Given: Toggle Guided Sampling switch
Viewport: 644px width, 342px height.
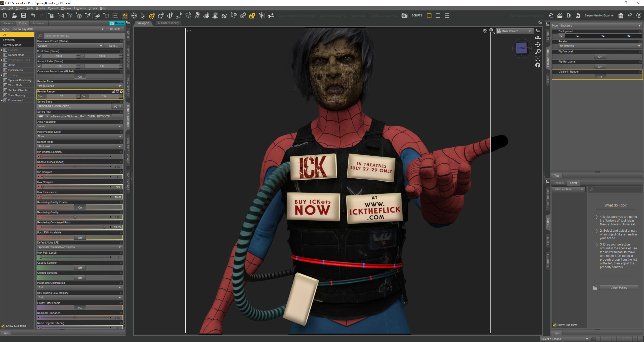Looking at the screenshot, I should [80, 278].
